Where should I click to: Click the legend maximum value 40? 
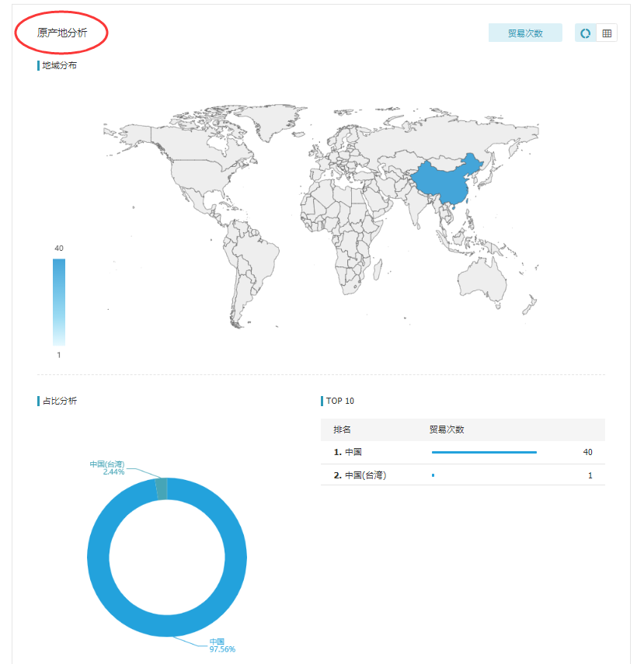[59, 248]
